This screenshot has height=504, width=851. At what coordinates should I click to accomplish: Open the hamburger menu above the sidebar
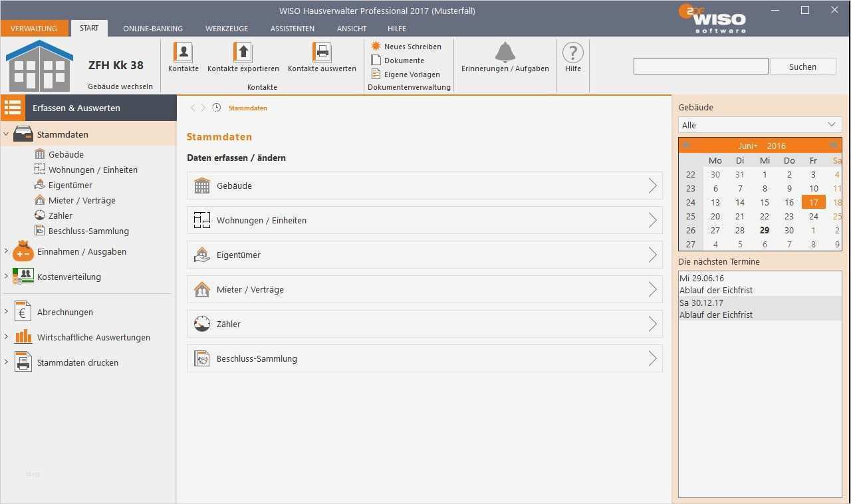tap(12, 107)
